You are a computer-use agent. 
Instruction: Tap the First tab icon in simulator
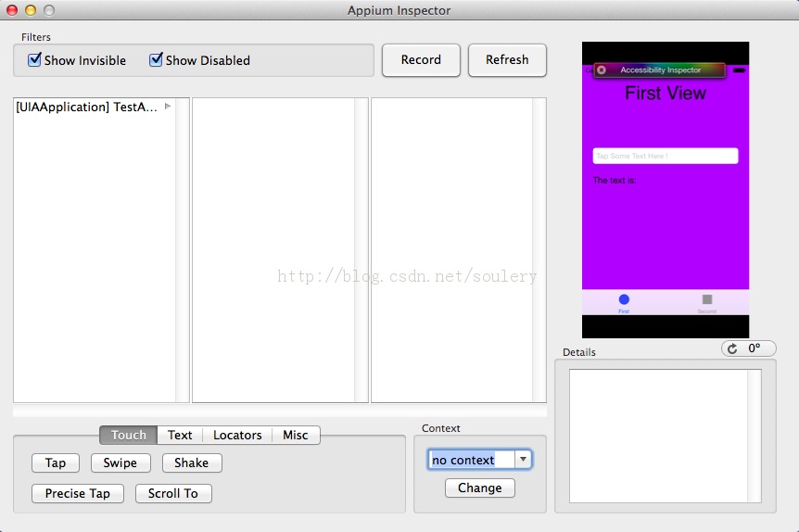(624, 299)
